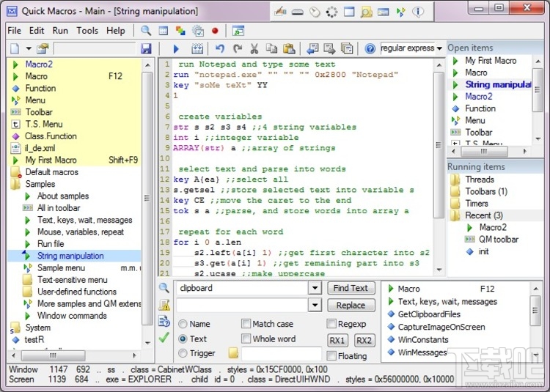This screenshot has height=392, width=550.
Task: Click the warning page icon in the find panel
Action: pos(164,305)
